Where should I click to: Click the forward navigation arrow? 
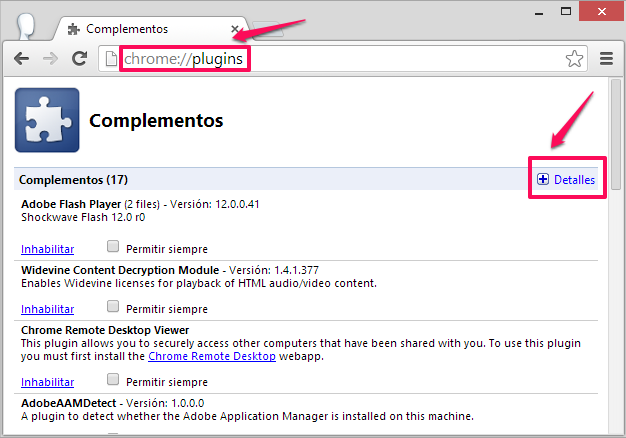click(50, 59)
